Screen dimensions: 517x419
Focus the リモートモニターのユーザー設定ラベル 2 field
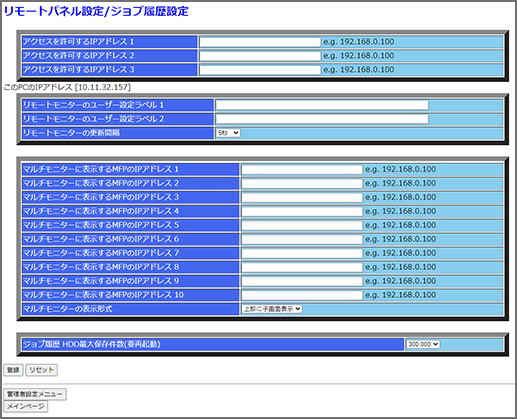tap(322, 119)
